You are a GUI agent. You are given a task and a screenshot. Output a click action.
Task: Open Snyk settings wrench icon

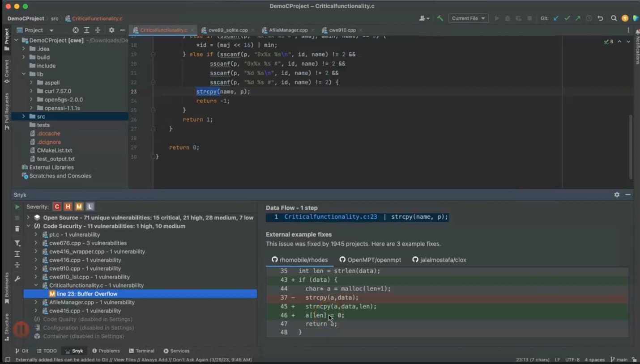click(17, 279)
